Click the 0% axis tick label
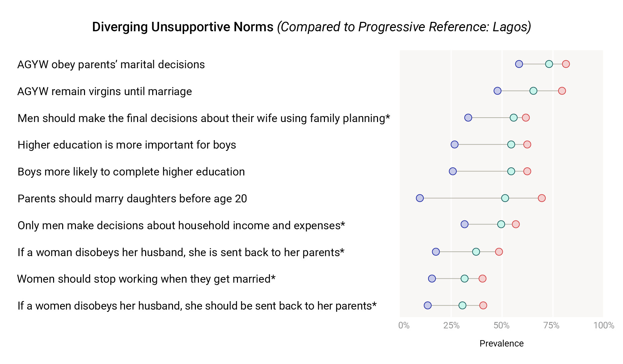Screen dimensions: 623x364 tap(404, 325)
